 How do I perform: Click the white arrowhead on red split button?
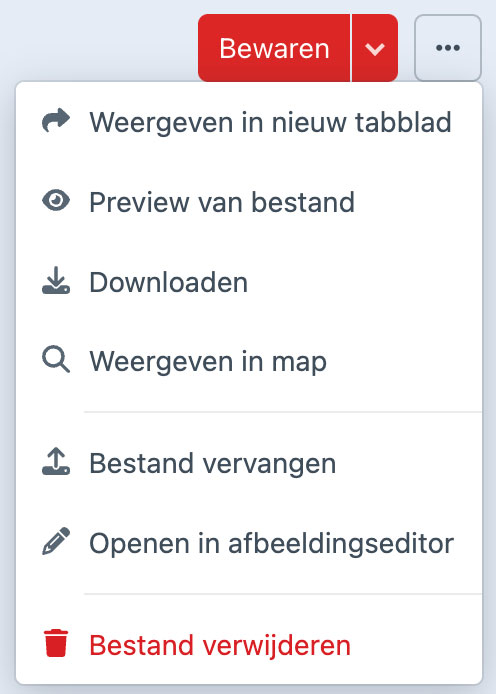[x=375, y=49]
